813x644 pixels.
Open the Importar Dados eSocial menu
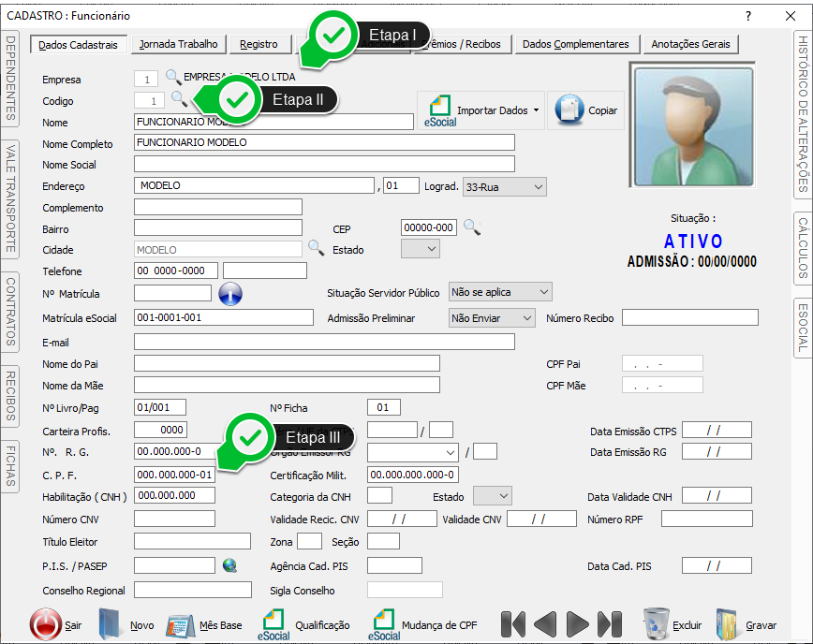pos(481,110)
